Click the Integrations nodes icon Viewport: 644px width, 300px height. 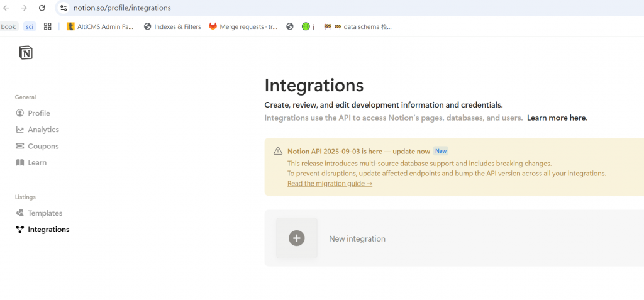click(19, 230)
